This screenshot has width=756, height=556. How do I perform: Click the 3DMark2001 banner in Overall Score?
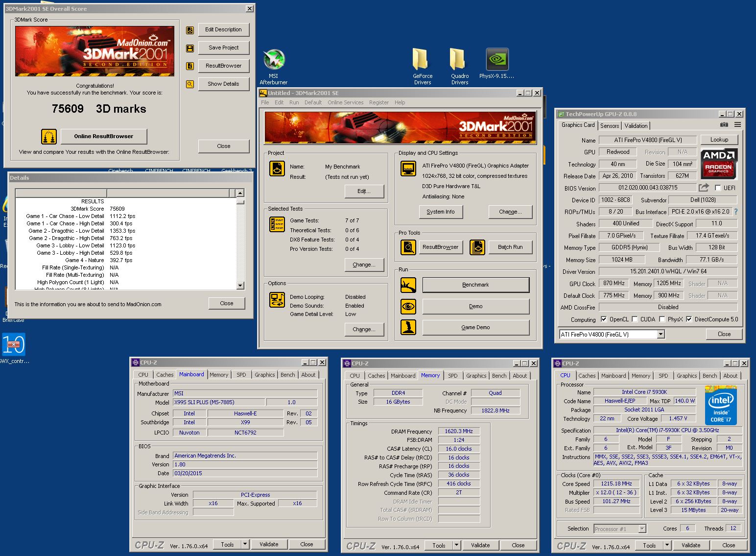pos(94,51)
